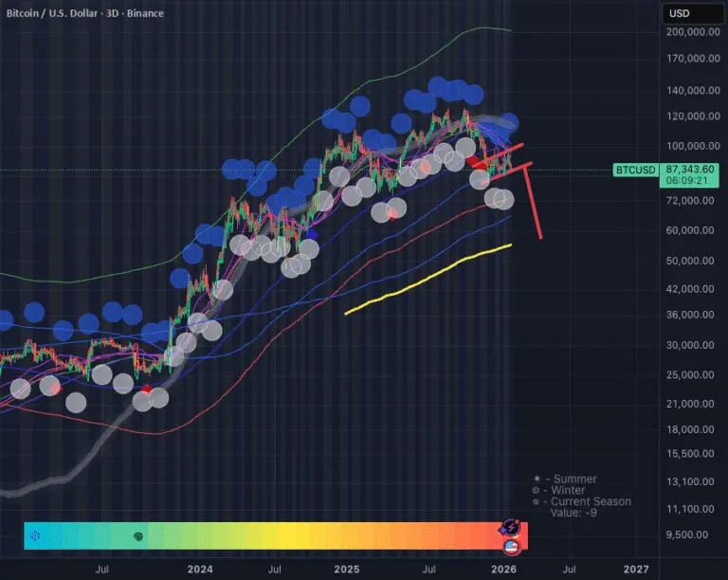Screen dimensions: 728x580
Task: Click the 2026 label on time axis
Action: (503, 570)
